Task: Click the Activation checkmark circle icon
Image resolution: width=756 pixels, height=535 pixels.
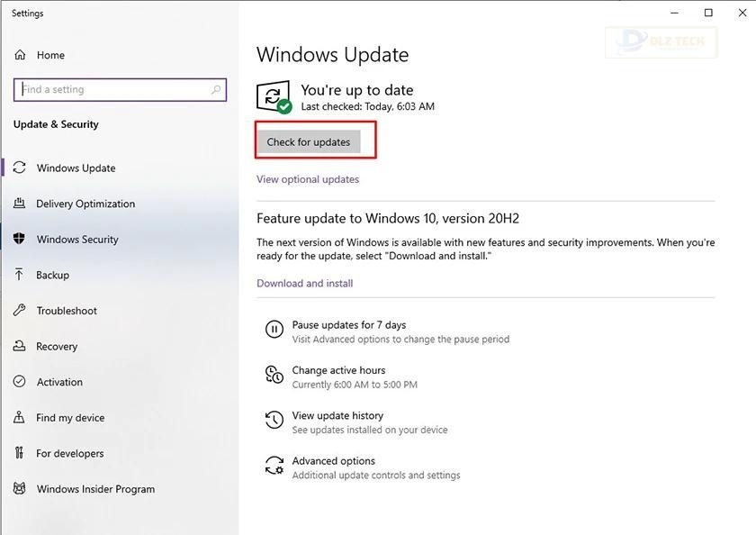Action: pos(19,382)
